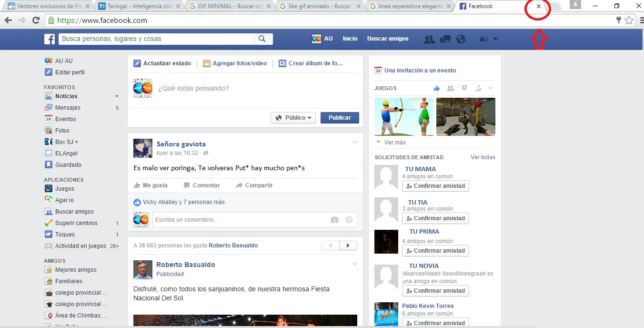Screen dimensions: 644x328
Task: Click the browser forward arrow
Action: point(22,20)
